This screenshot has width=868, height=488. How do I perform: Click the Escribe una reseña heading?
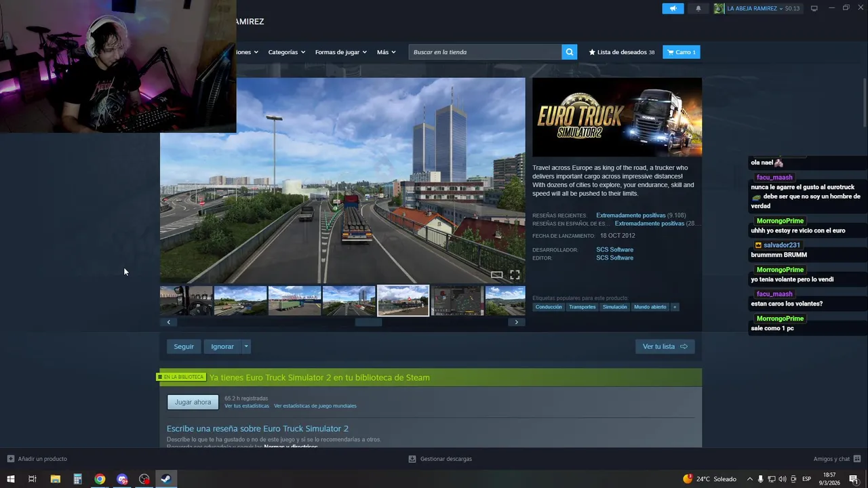[x=258, y=428]
